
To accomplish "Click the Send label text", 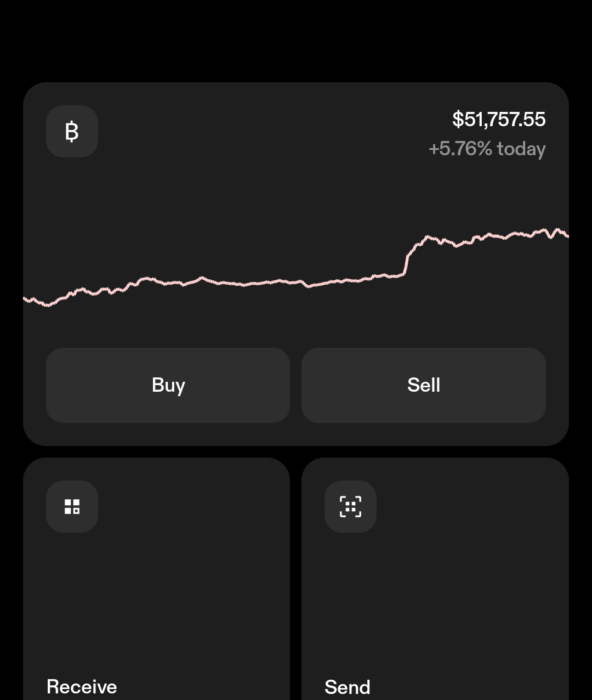I will point(348,687).
